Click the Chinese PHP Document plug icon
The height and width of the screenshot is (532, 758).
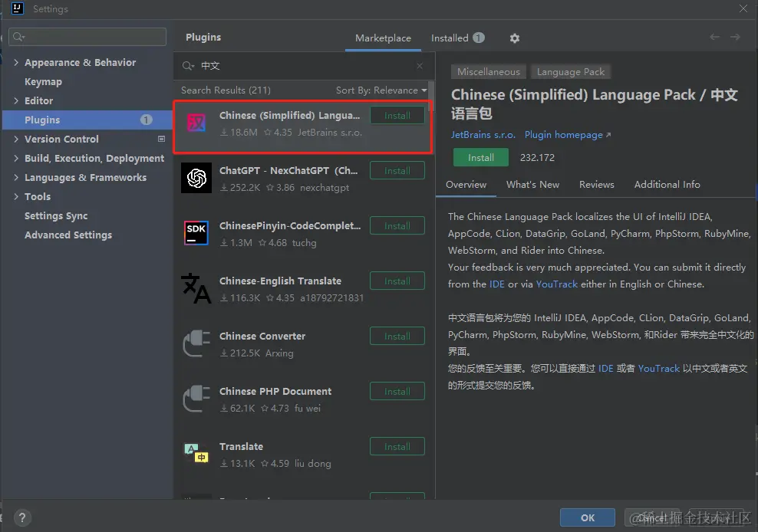coord(196,399)
